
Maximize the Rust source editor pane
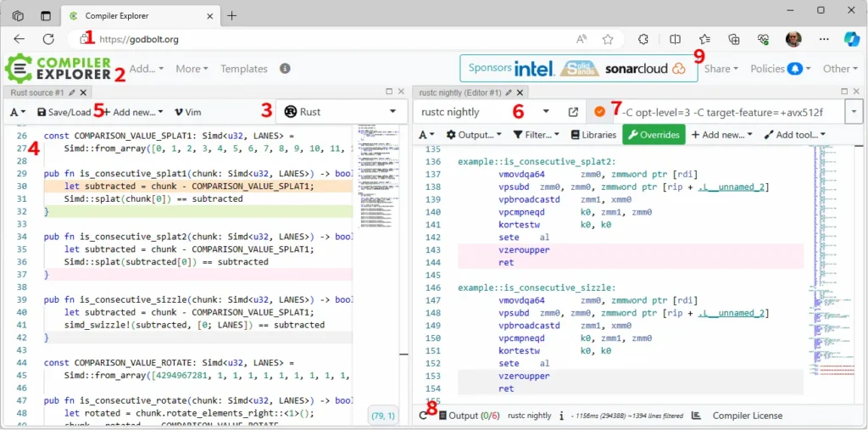tap(389, 92)
